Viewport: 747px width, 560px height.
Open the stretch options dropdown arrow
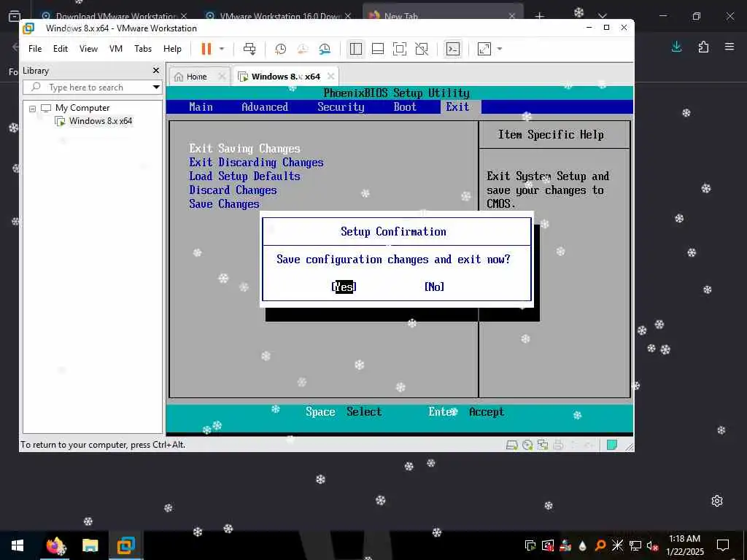(499, 49)
